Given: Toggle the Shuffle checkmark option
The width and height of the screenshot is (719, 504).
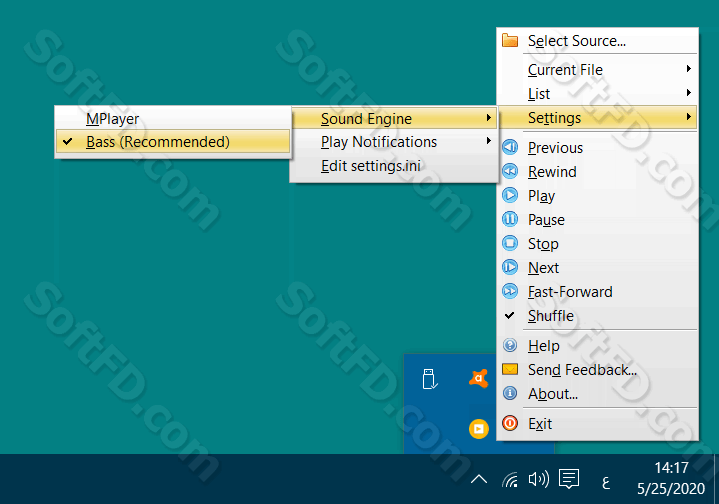Looking at the screenshot, I should tap(598, 316).
